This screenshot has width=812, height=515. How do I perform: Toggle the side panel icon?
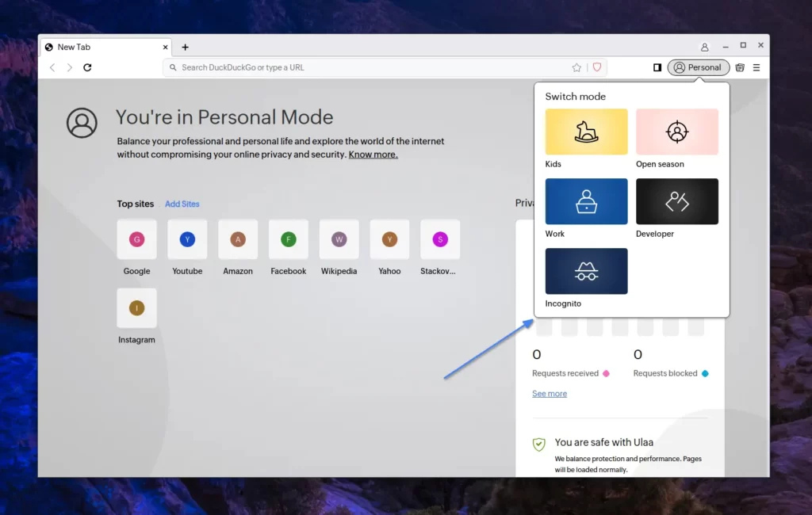tap(657, 67)
